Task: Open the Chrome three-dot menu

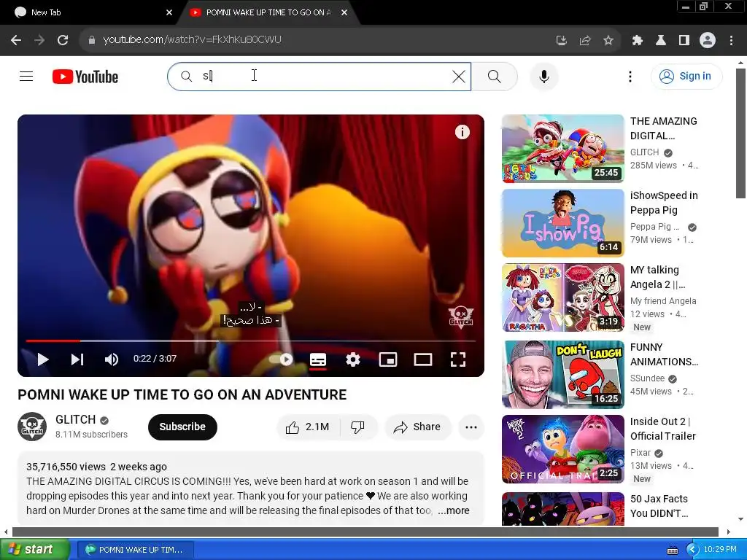Action: tap(731, 41)
